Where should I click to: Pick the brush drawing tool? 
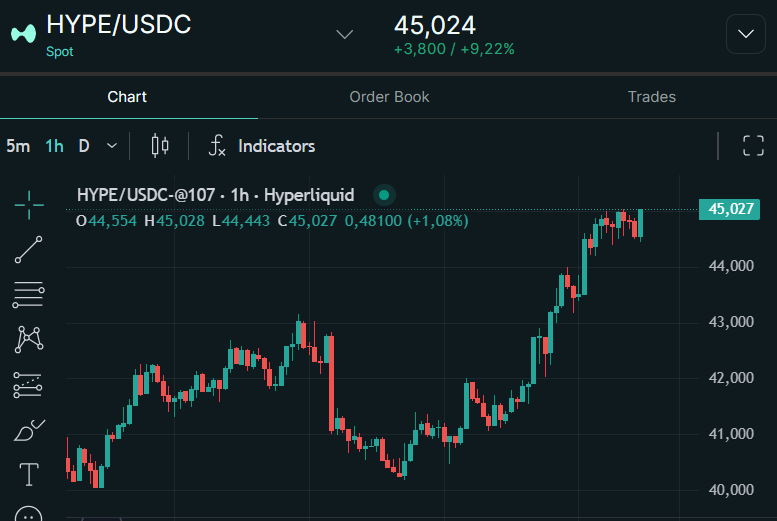click(29, 430)
